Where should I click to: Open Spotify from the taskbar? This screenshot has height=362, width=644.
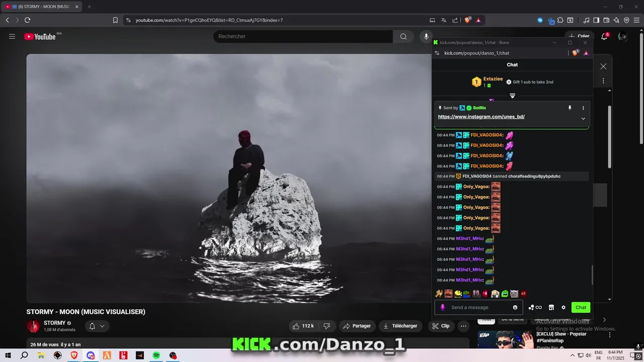(x=156, y=355)
